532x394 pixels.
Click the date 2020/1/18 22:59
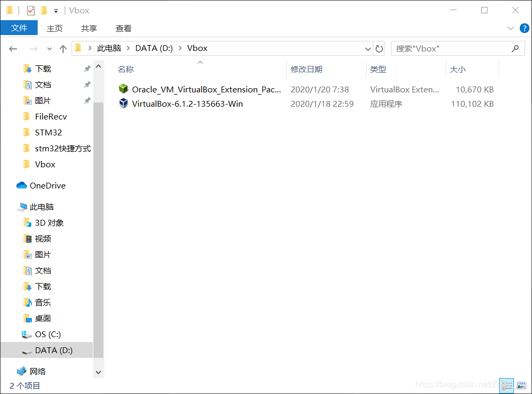click(322, 104)
